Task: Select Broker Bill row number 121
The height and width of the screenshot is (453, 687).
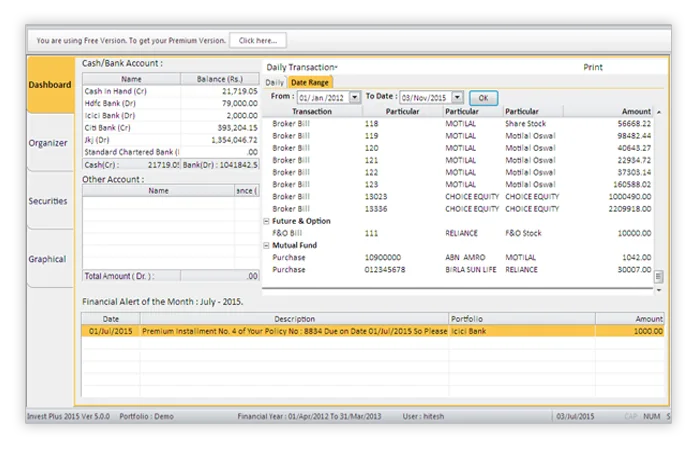Action: 458,160
